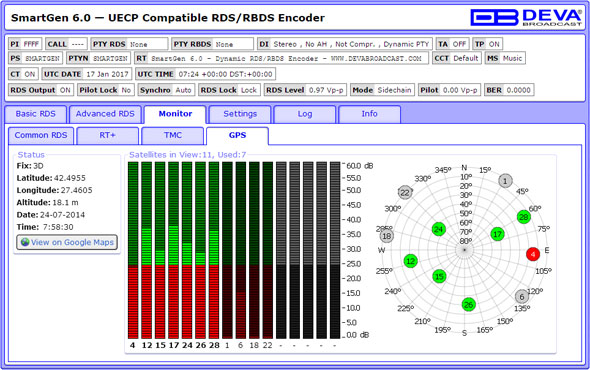
Task: Click the RDS Output ON status field
Action: (41, 90)
